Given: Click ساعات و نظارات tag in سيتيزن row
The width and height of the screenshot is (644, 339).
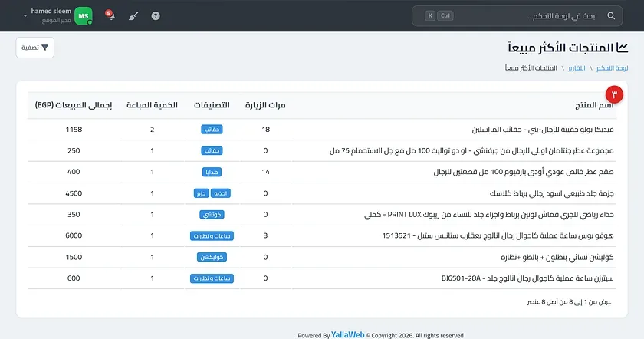Looking at the screenshot, I should click(x=212, y=278).
